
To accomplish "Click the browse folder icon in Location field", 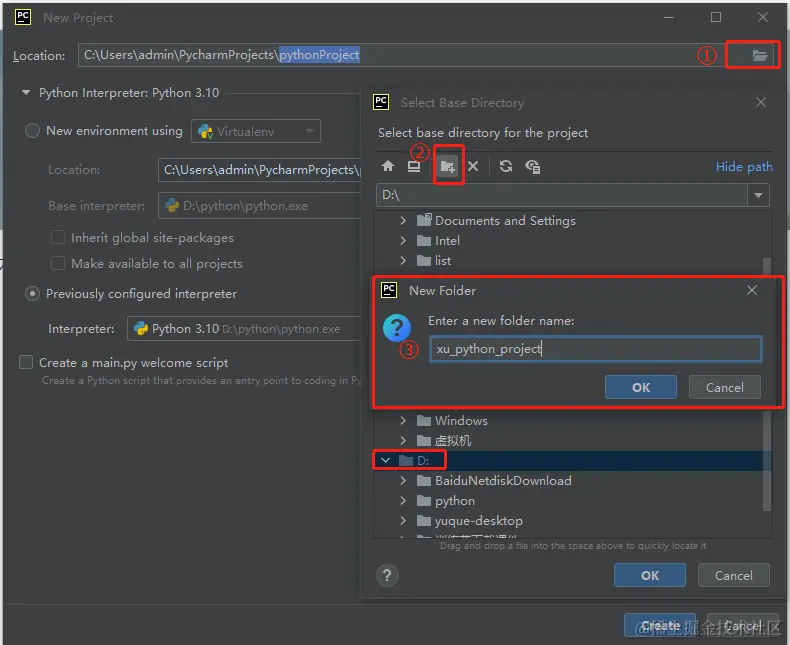I will 759,55.
